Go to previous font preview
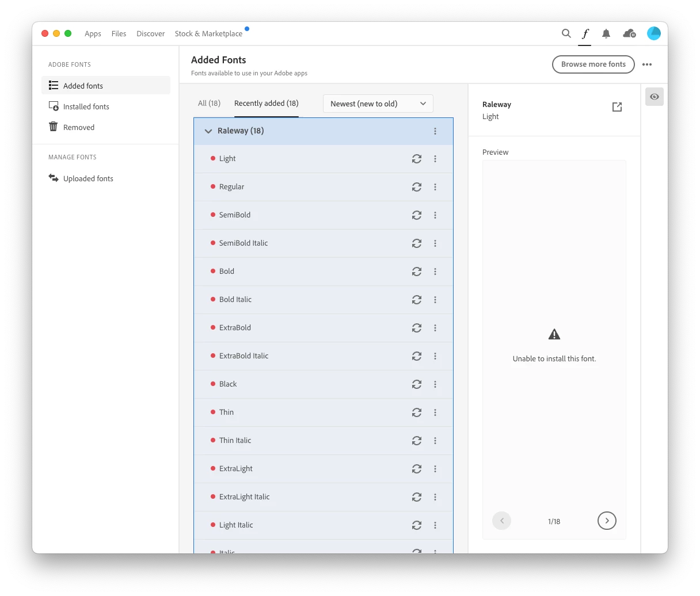Image resolution: width=700 pixels, height=596 pixels. pos(501,521)
